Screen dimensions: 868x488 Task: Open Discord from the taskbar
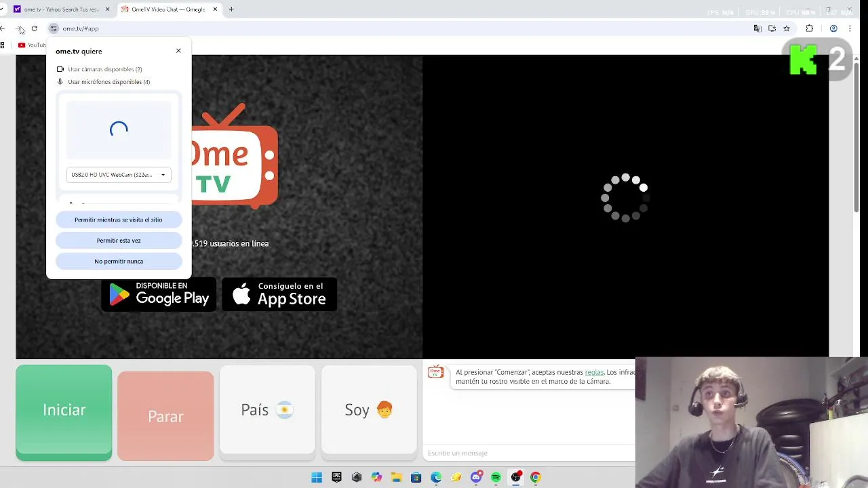pos(476,477)
